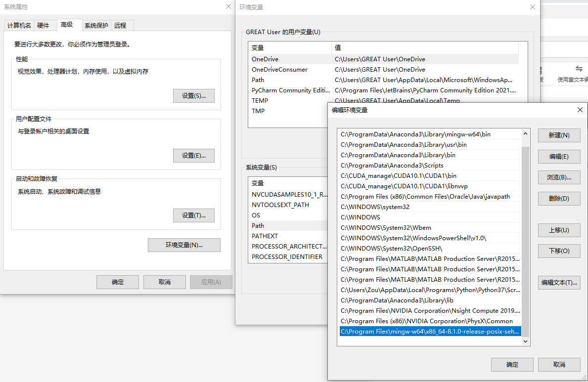The width and height of the screenshot is (588, 382).
Task: Click 取消 in 系统属性 window
Action: [165, 282]
